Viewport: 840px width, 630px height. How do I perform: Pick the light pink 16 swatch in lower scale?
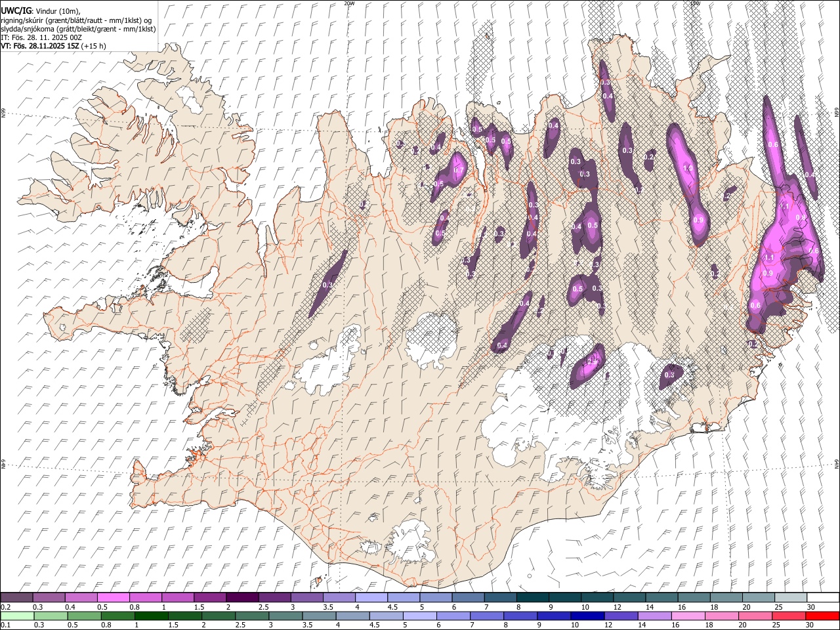(x=688, y=616)
